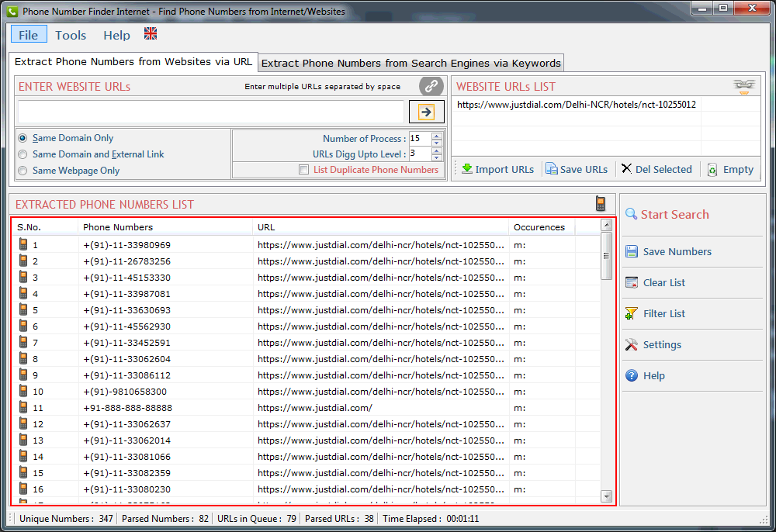Sort by the S.No. column header
Viewport: 776px width, 532px height.
tap(45, 227)
